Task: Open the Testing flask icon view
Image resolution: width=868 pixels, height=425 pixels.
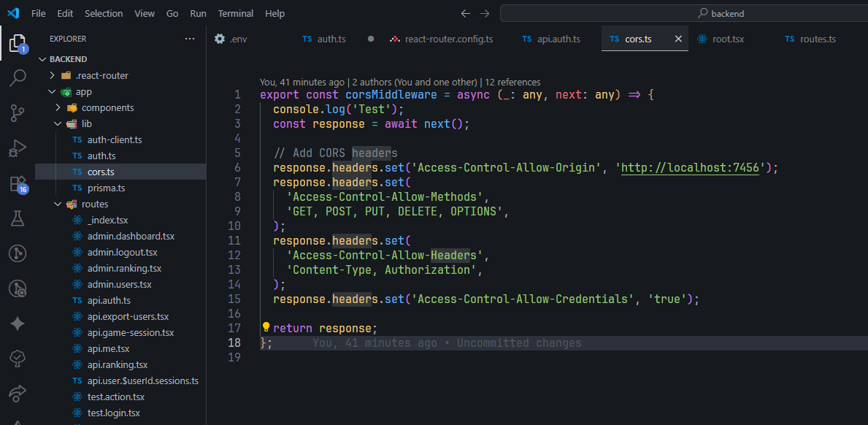Action: click(x=18, y=218)
